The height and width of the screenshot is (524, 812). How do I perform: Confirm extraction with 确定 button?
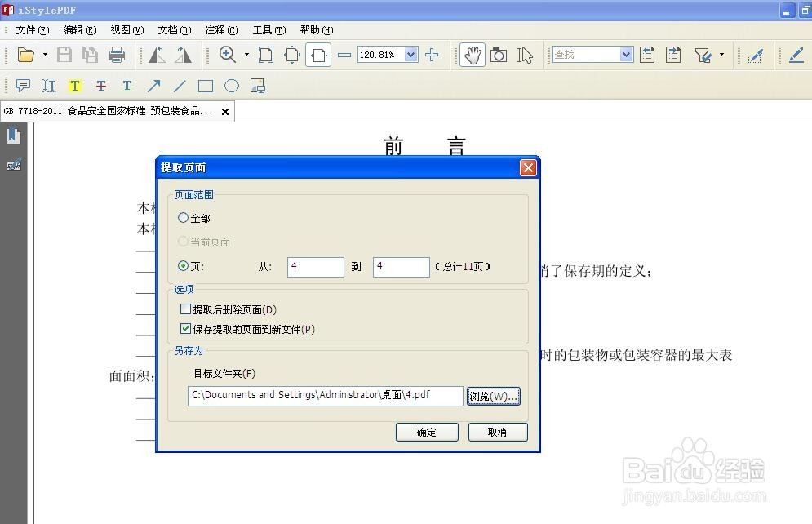tap(427, 432)
